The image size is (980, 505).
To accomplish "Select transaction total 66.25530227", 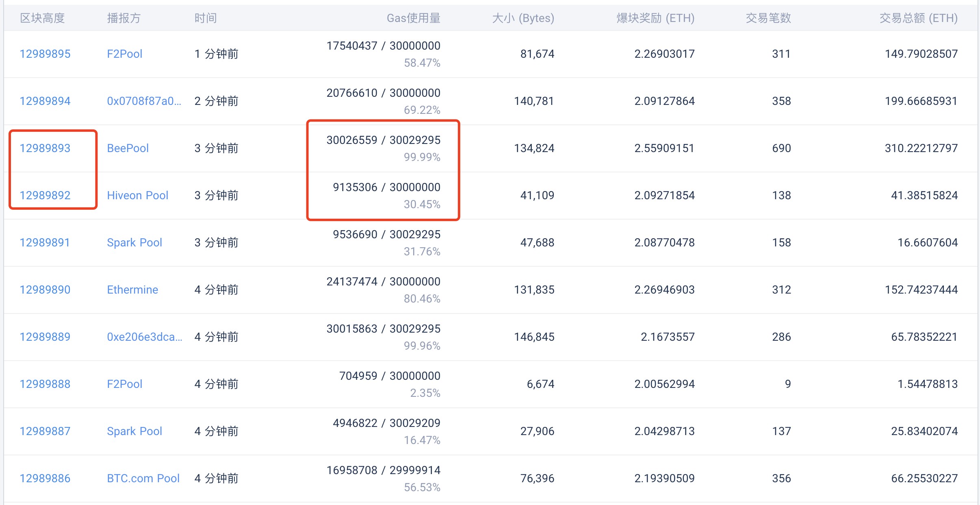I will pos(924,478).
